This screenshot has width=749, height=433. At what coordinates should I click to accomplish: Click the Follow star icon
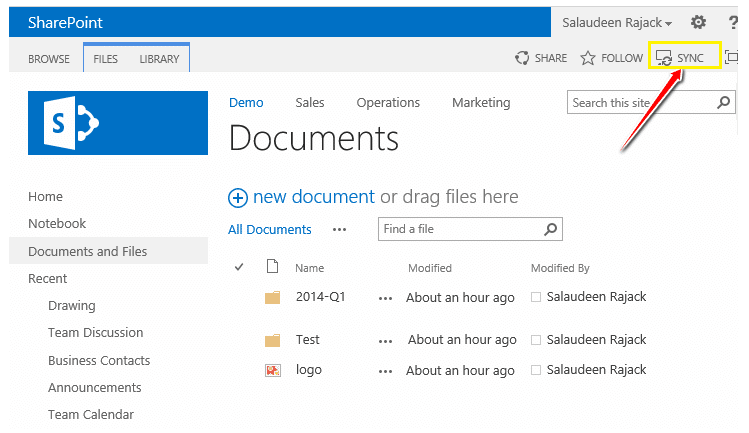tap(588, 58)
